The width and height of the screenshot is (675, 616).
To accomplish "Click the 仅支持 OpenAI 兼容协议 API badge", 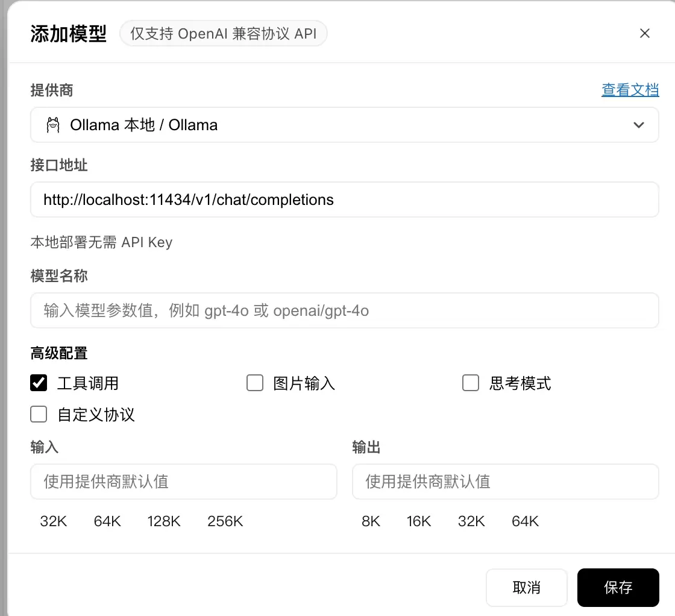I will [x=224, y=34].
